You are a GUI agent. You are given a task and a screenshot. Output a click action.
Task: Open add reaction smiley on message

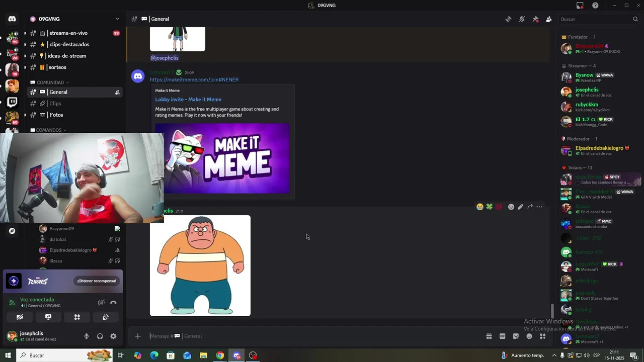click(x=511, y=207)
